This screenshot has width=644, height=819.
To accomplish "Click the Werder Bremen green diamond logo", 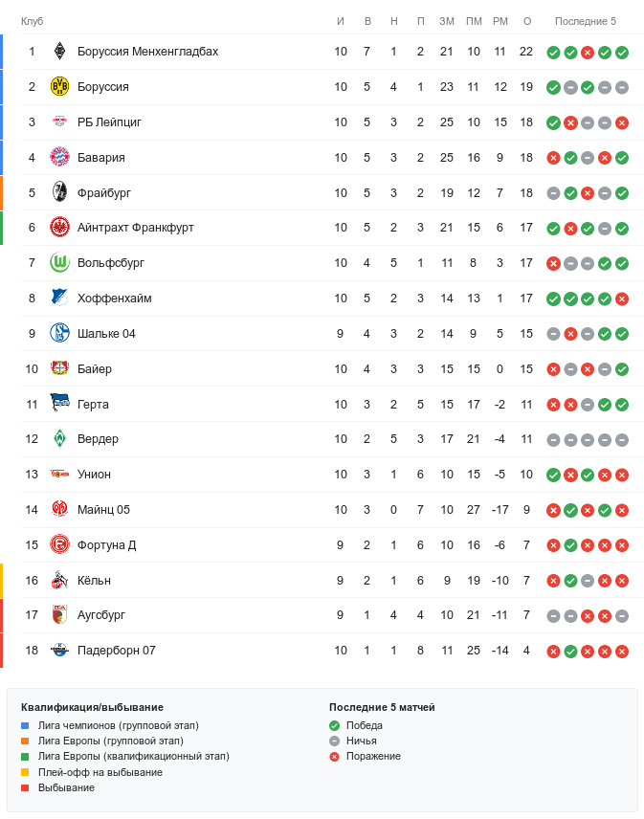I will [x=60, y=439].
